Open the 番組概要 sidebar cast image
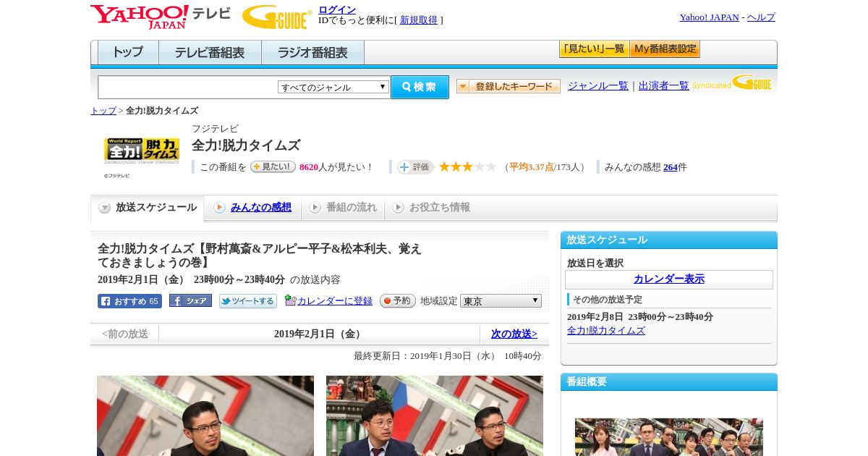The width and height of the screenshot is (868, 456). click(669, 436)
